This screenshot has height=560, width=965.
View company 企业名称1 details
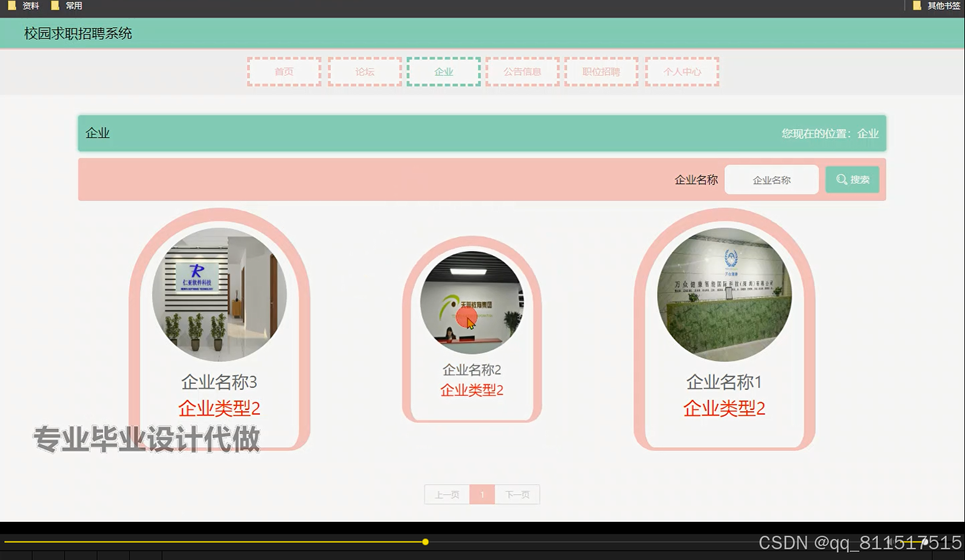click(724, 295)
